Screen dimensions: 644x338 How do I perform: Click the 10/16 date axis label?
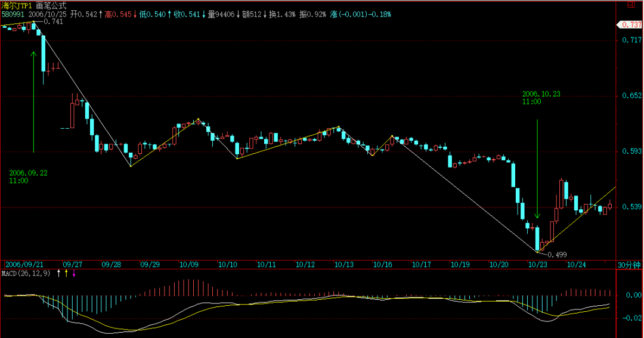(x=383, y=265)
